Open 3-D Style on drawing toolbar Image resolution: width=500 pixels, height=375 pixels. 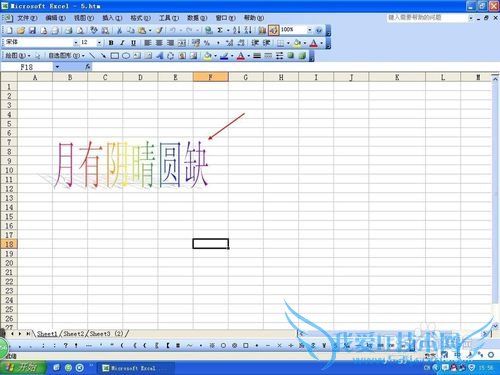pyautogui.click(x=302, y=56)
